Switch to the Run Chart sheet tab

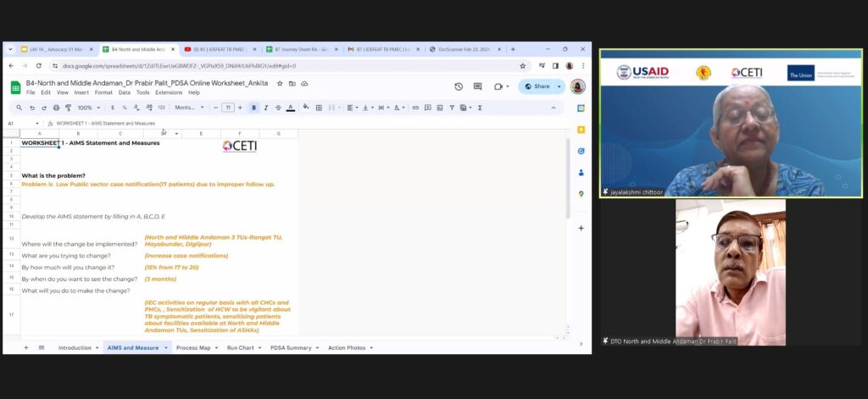tap(240, 348)
